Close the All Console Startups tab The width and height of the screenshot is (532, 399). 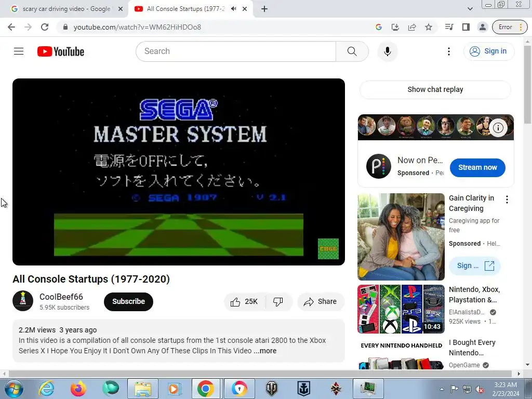coord(245,9)
